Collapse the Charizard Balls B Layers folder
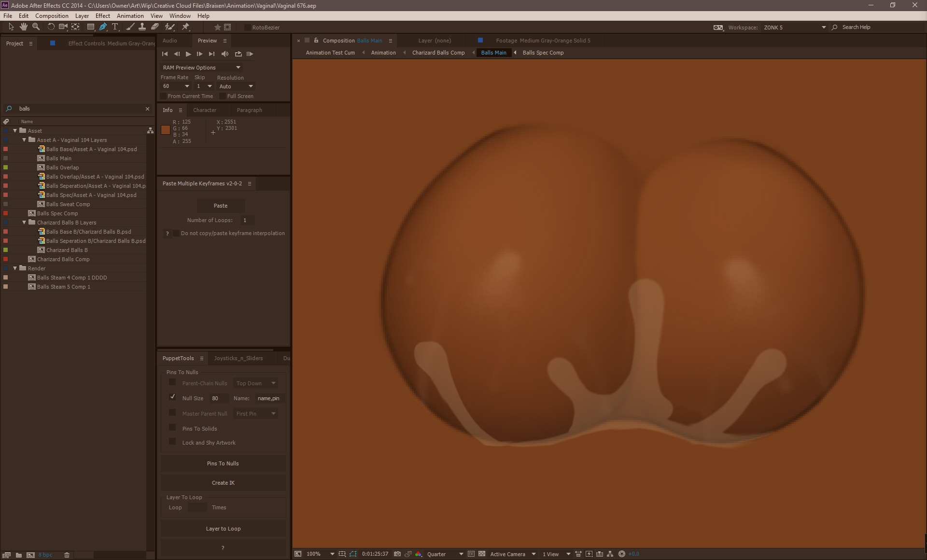 click(24, 223)
